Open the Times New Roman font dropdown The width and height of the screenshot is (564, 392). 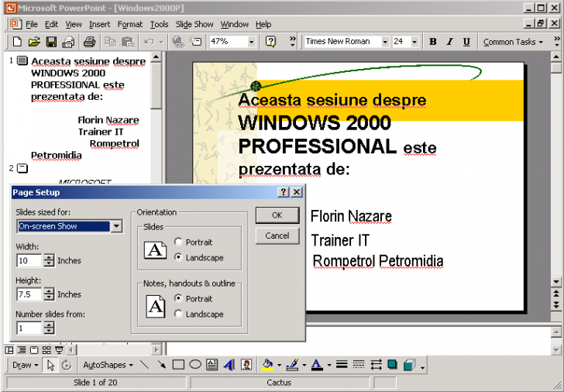(385, 42)
